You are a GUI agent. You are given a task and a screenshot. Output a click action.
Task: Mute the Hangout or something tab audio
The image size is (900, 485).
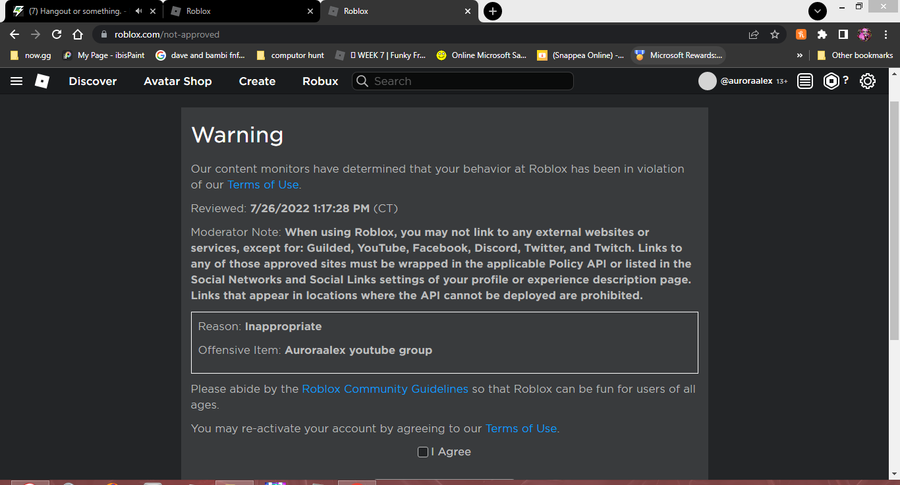point(138,11)
